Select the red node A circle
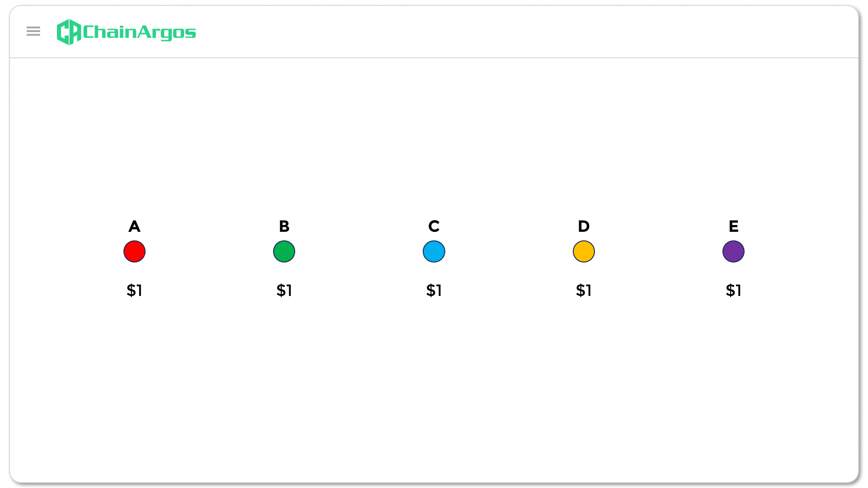Screen dimensions: 868x488 [134, 252]
